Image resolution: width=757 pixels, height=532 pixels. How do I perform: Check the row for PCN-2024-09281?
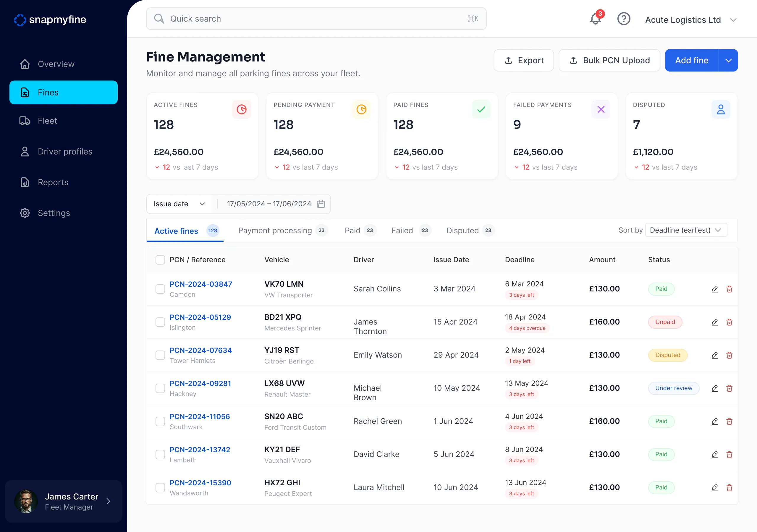click(x=160, y=388)
